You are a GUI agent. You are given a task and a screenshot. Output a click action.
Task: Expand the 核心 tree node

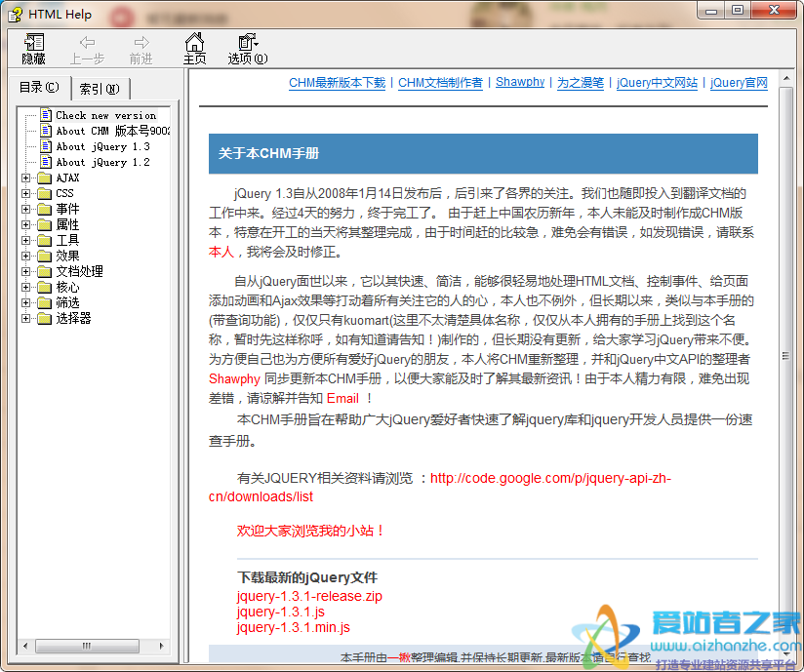coord(25,287)
